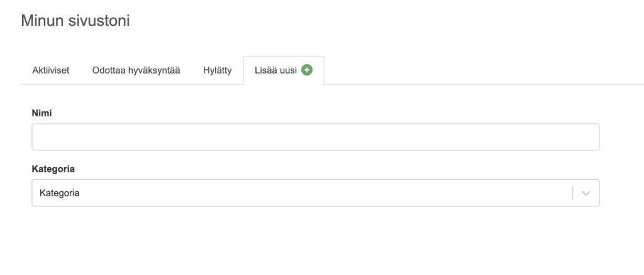The width and height of the screenshot is (644, 275).
Task: Show active sites under Aktiiviset
Action: click(50, 70)
